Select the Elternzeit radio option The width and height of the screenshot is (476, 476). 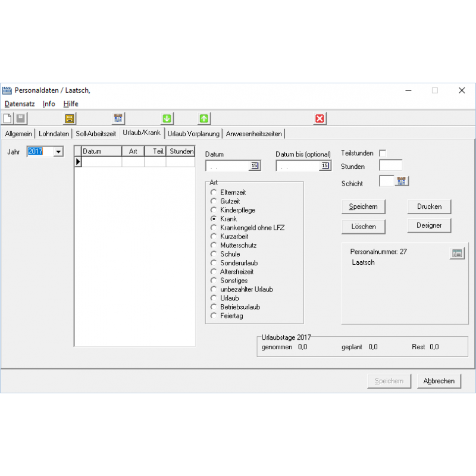[x=214, y=193]
